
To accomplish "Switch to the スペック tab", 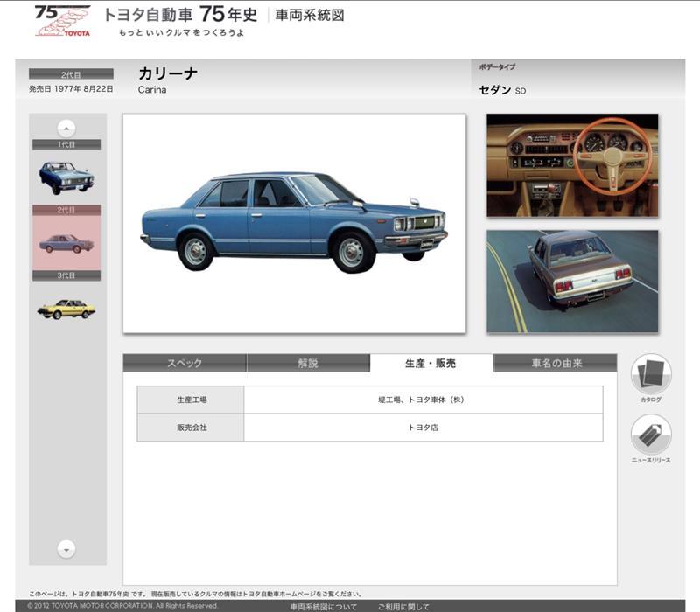I will [x=185, y=363].
